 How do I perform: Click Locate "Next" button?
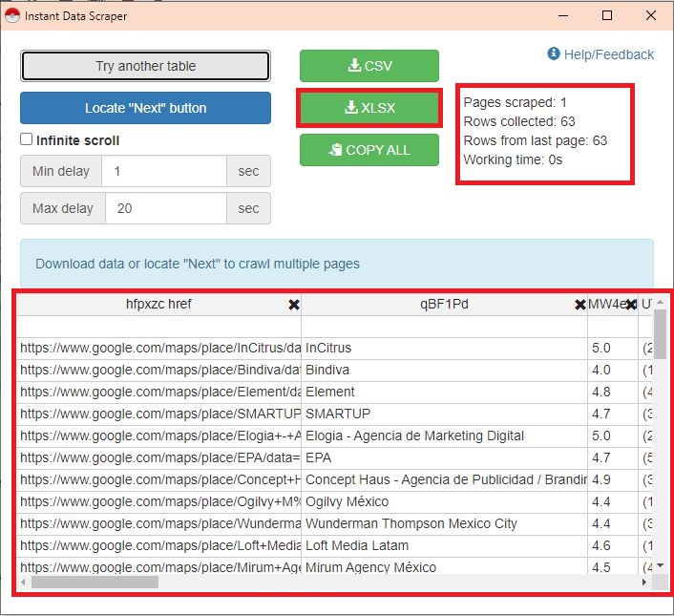click(x=145, y=108)
